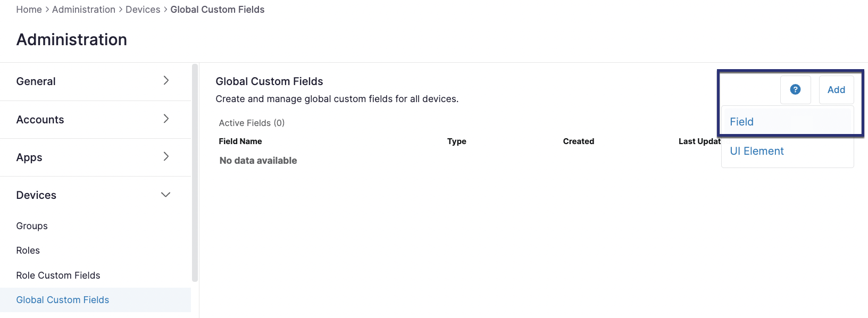Click the sidebar vertical scrollbar
Viewport: 868px width, 318px height.
[195, 173]
